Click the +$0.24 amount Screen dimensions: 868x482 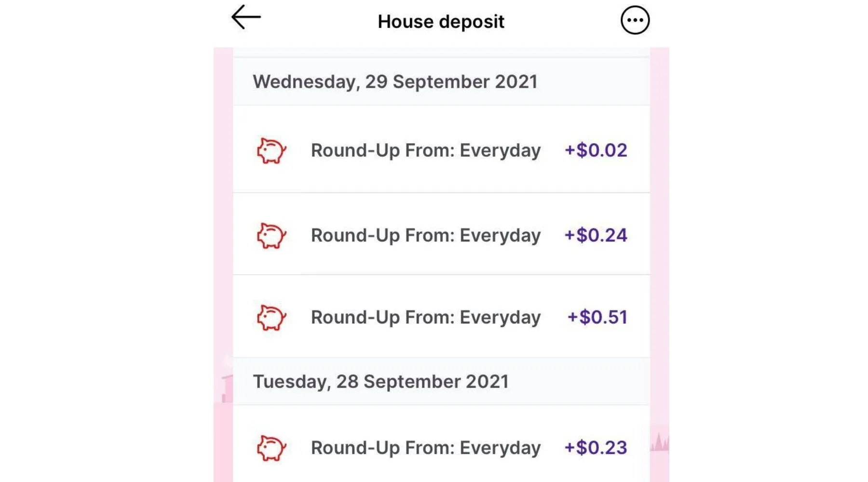596,235
